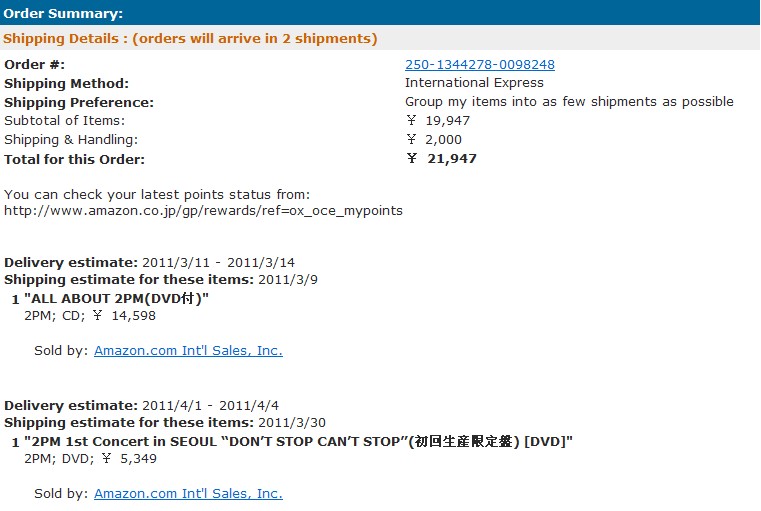
Task: Click the 2PM; CD; ¥14,598 price line
Action: 90,316
